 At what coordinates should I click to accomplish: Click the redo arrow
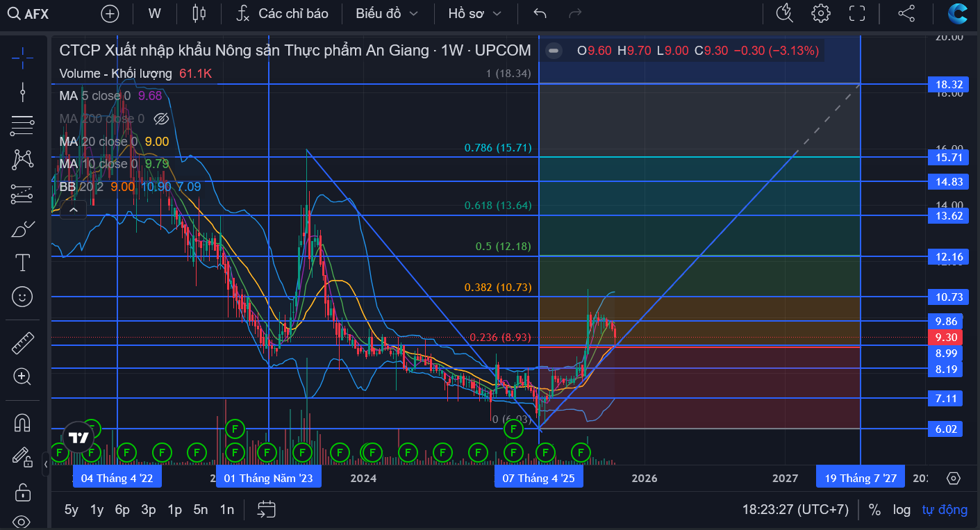point(575,13)
